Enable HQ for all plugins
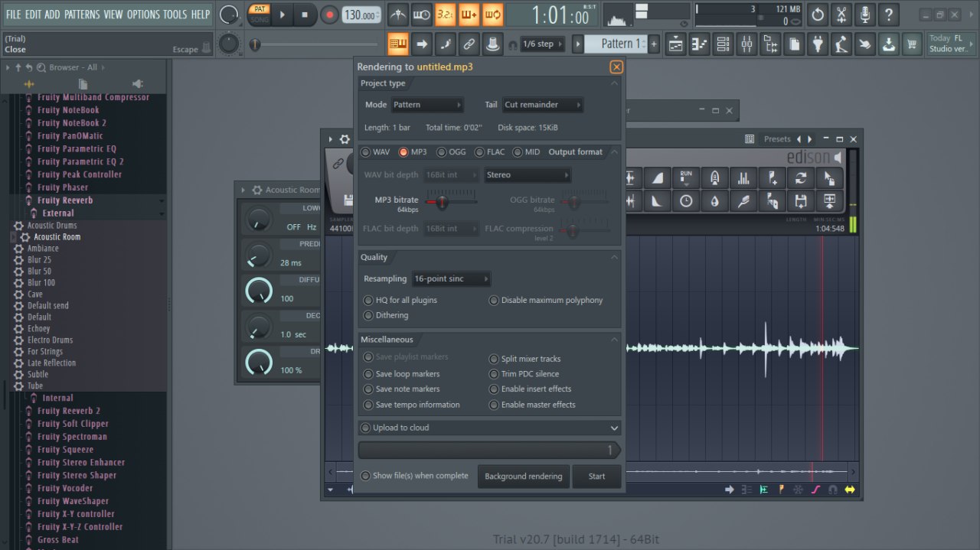 pos(400,301)
